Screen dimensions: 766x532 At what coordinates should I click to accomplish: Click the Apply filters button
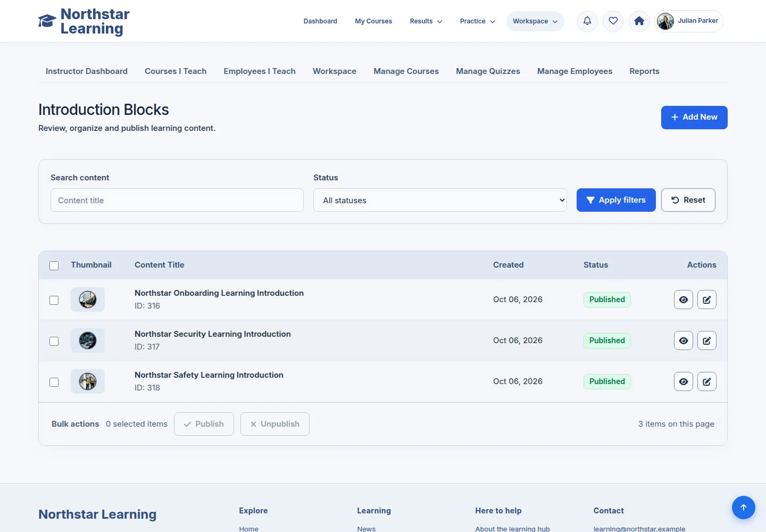point(616,200)
